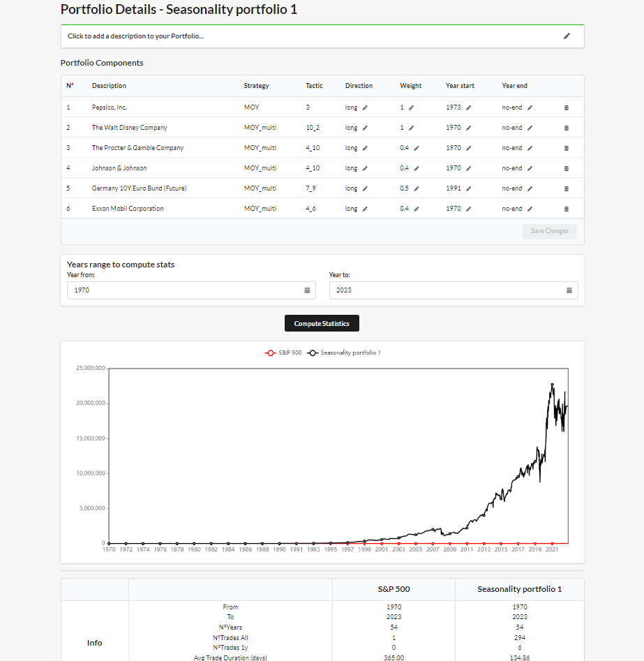Edit weight for Exxon Mobil Corporation
The width and height of the screenshot is (644, 661).
click(x=417, y=209)
